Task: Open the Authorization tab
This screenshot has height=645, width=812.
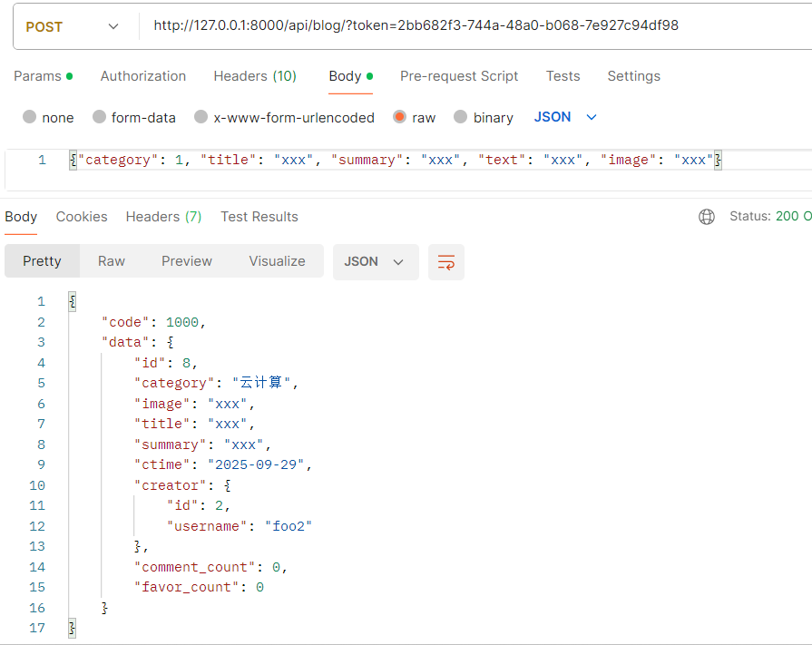Action: point(143,76)
